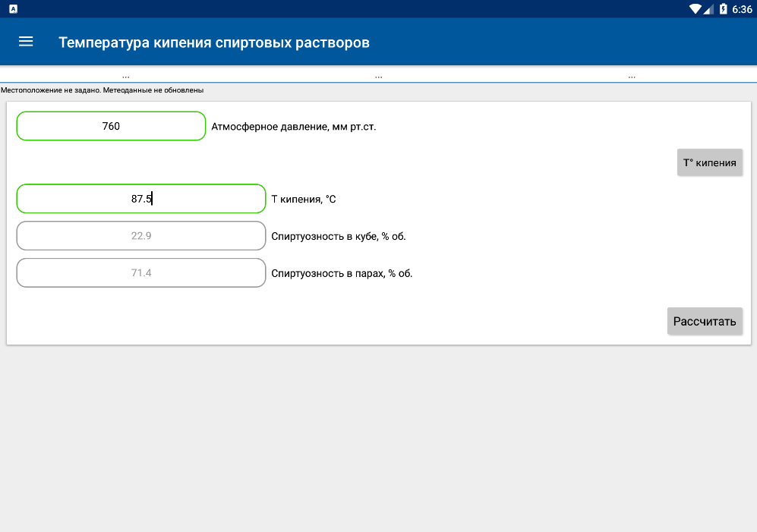Tap the keyboard input notification icon
The image size is (757, 532).
point(14,8)
